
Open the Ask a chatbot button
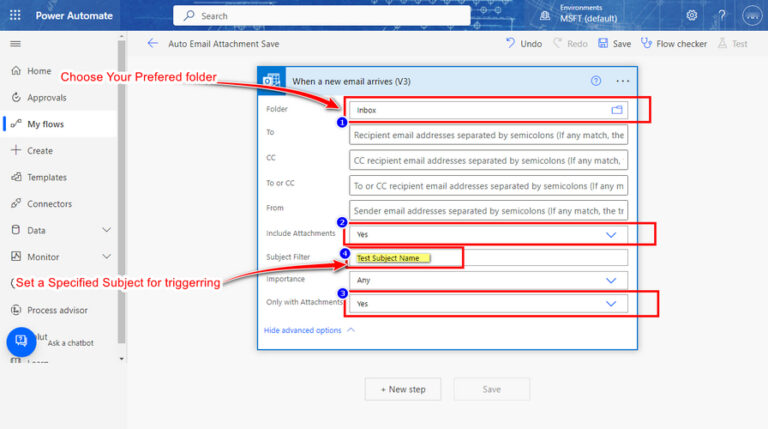(x=21, y=341)
